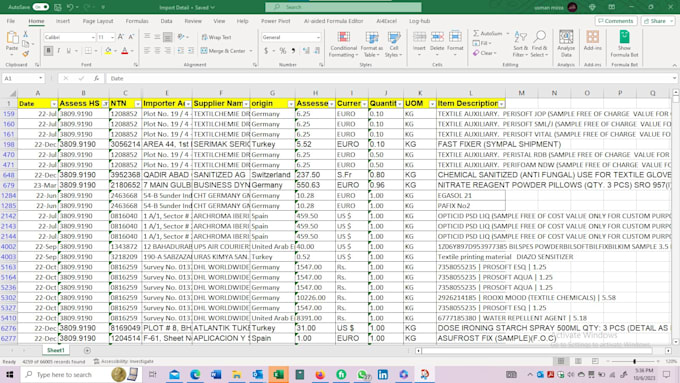680x383 pixels.
Task: Switch to the Power Pivot tab
Action: 275,21
